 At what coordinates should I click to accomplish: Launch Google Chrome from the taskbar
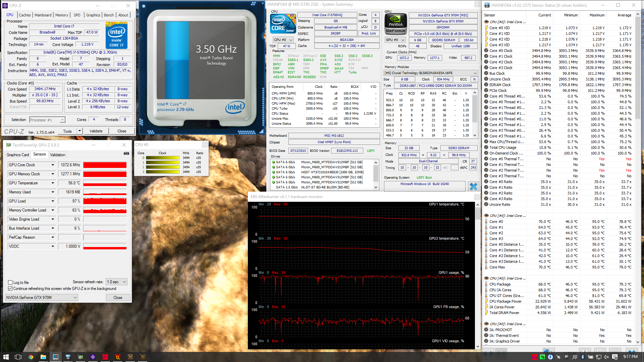[31, 357]
